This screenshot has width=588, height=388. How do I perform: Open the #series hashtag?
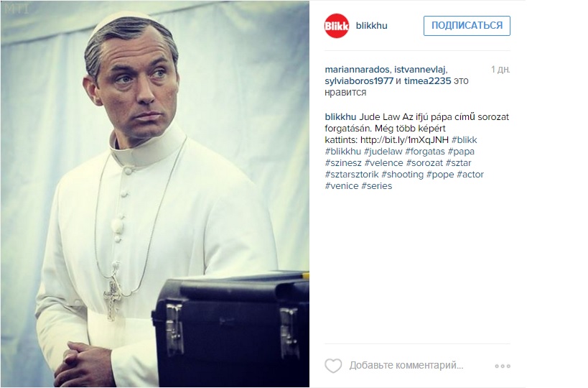coord(376,186)
